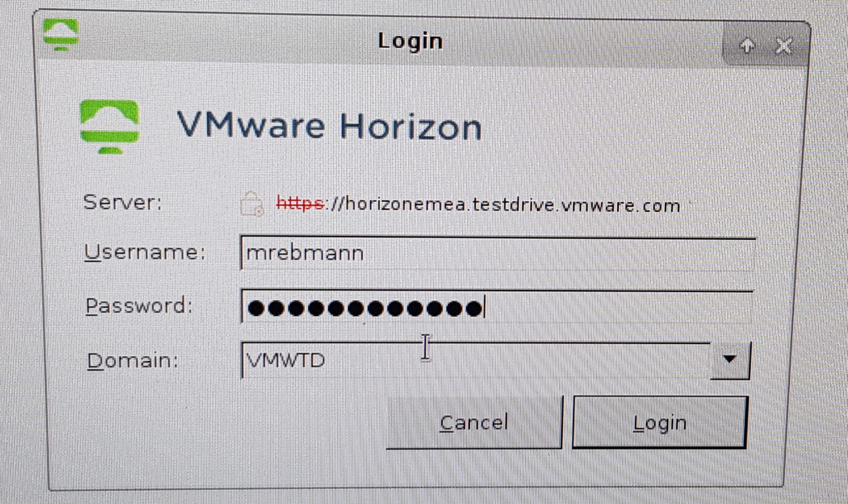Click the small Horizon icon in title bar
848x504 pixels.
pyautogui.click(x=60, y=34)
